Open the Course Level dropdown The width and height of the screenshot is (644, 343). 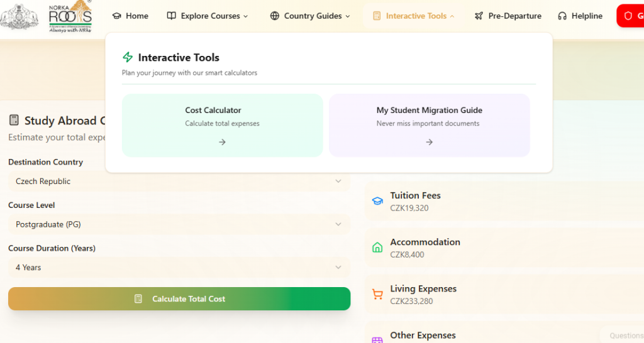point(179,224)
